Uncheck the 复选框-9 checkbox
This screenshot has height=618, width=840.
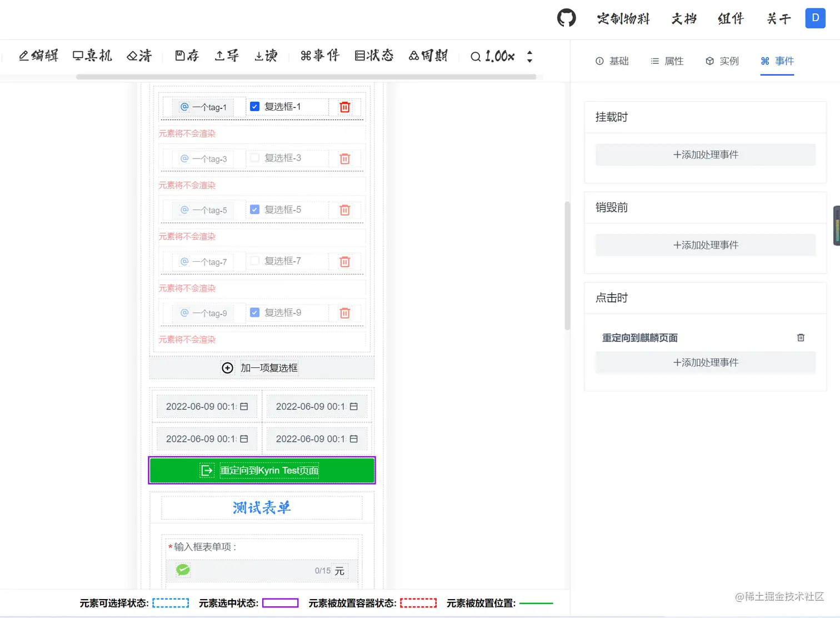click(x=254, y=312)
